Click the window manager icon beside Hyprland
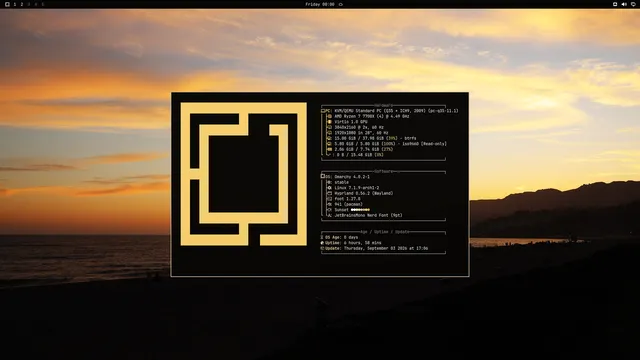 (x=329, y=193)
